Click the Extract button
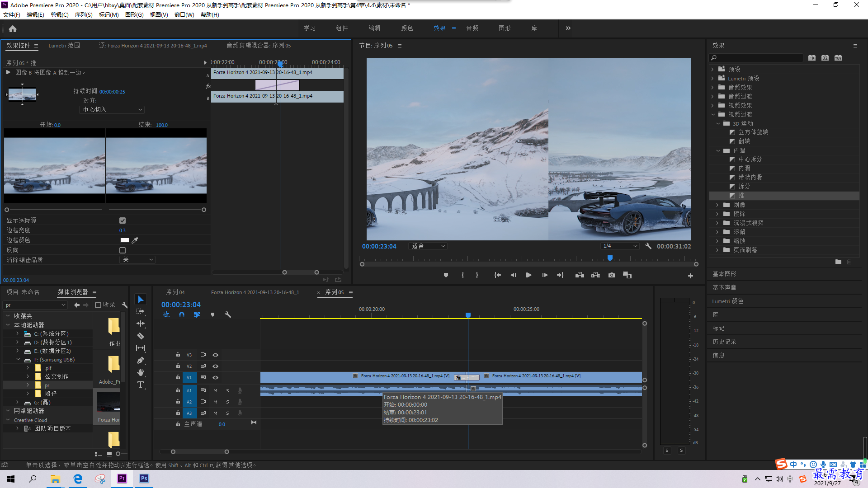 click(595, 275)
